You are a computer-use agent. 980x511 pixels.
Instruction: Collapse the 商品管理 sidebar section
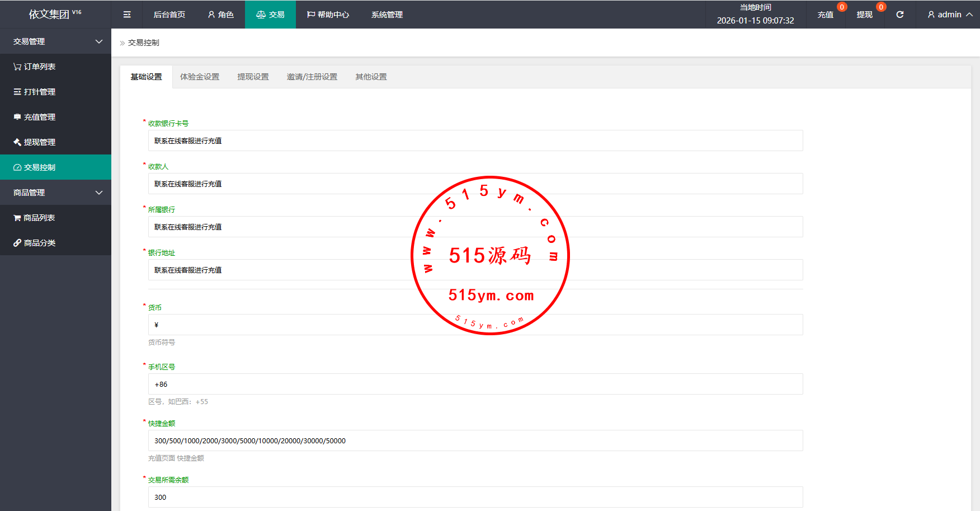(x=56, y=193)
